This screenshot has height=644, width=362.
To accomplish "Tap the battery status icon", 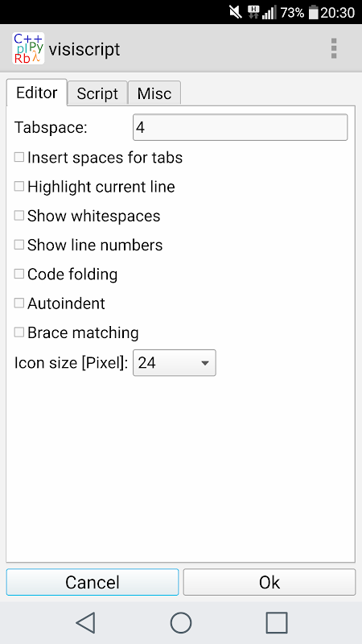I will [313, 13].
